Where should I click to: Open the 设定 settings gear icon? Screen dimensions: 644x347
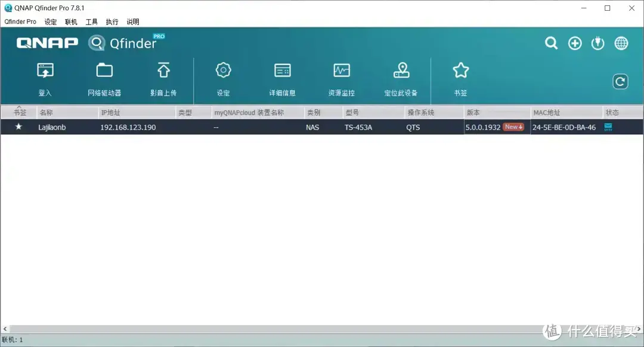pyautogui.click(x=222, y=78)
